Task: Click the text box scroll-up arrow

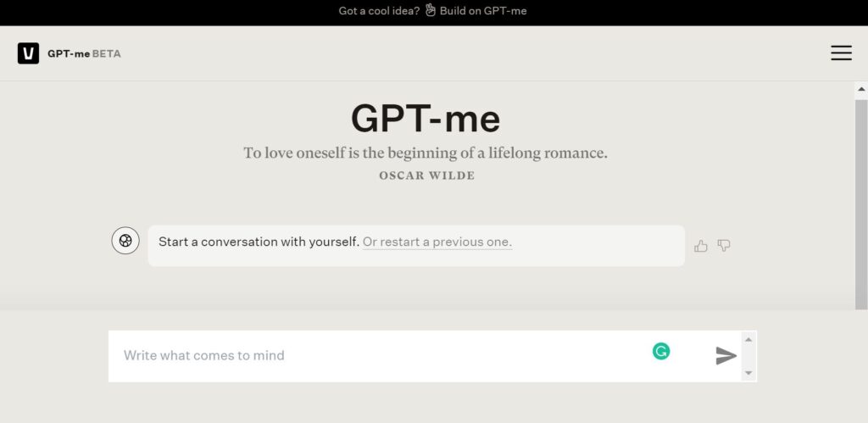Action: (748, 339)
